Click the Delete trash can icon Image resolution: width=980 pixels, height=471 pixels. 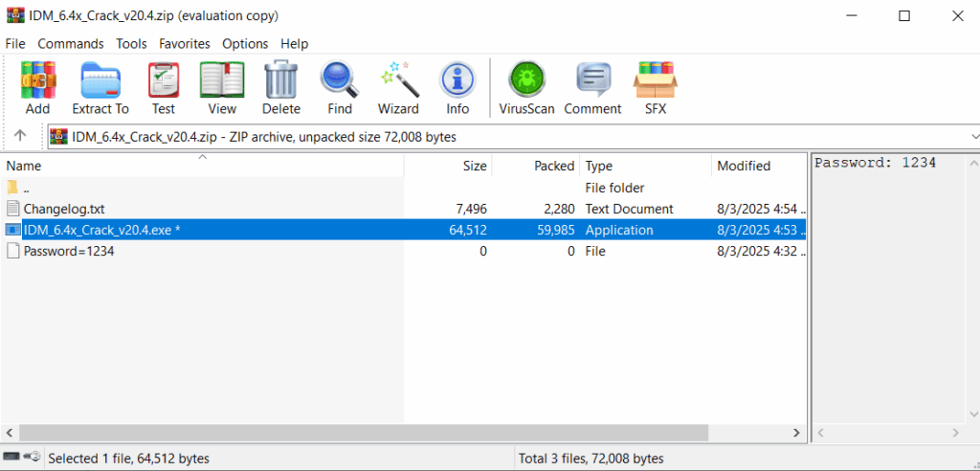281,80
